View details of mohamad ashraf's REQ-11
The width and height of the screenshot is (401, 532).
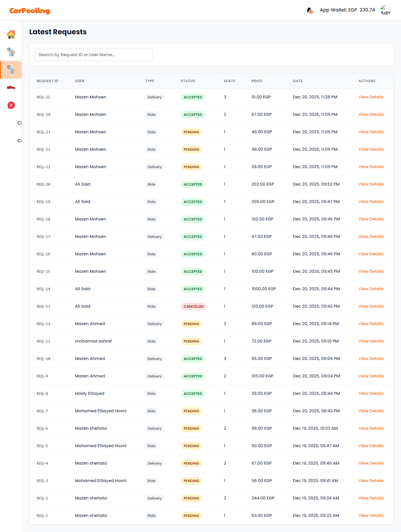[x=371, y=341]
